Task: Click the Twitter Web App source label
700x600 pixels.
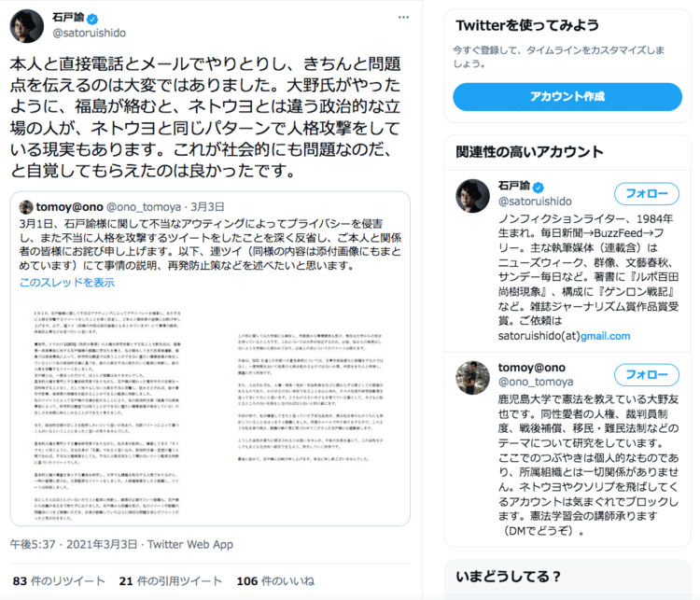Action: click(x=190, y=544)
